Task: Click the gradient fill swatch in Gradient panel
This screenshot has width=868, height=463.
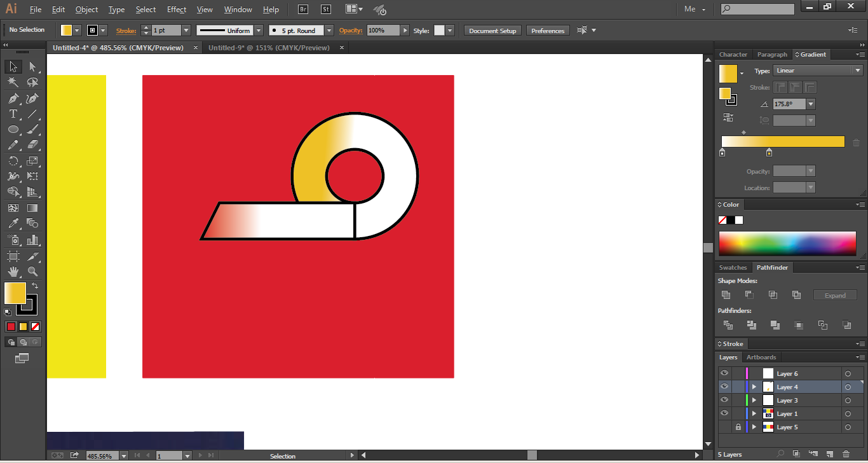Action: 728,73
